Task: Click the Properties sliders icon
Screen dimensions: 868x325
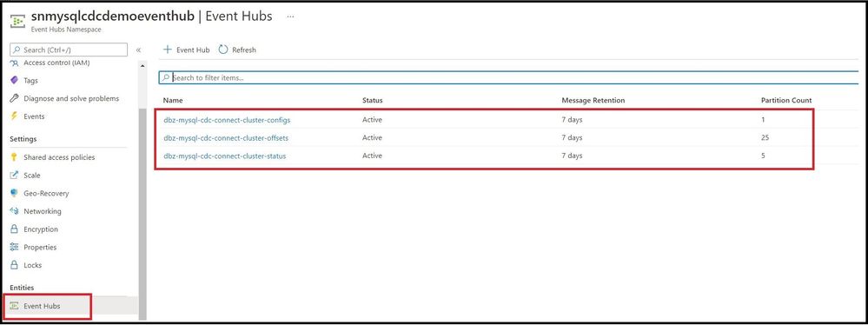Action: (15, 248)
